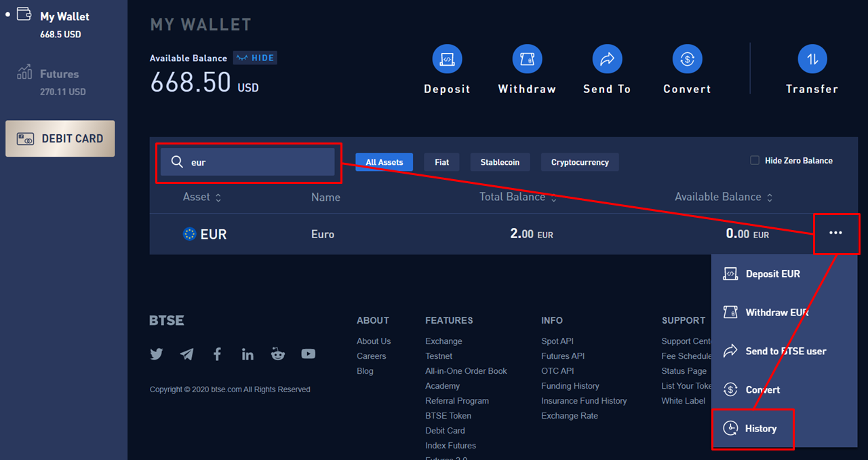The height and width of the screenshot is (460, 868).
Task: Click the Withdraw icon
Action: pyautogui.click(x=527, y=58)
